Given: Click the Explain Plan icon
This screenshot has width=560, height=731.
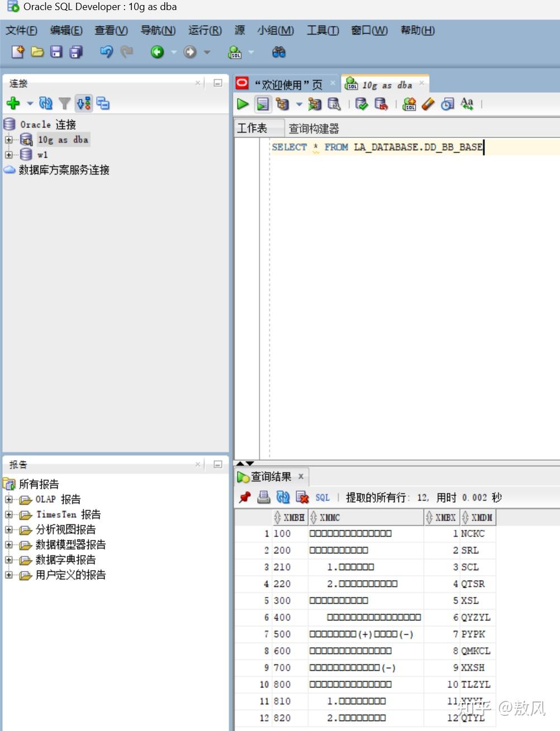Looking at the screenshot, I should [282, 104].
